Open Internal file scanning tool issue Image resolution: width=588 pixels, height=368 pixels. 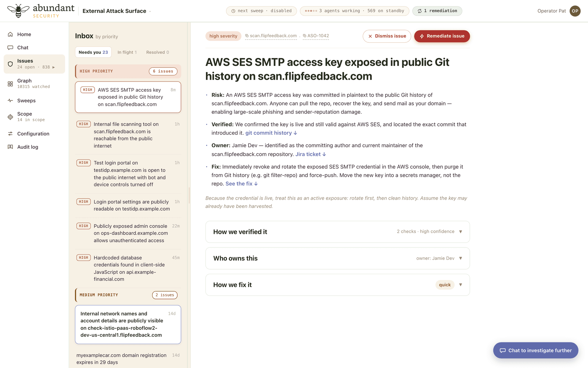(128, 135)
